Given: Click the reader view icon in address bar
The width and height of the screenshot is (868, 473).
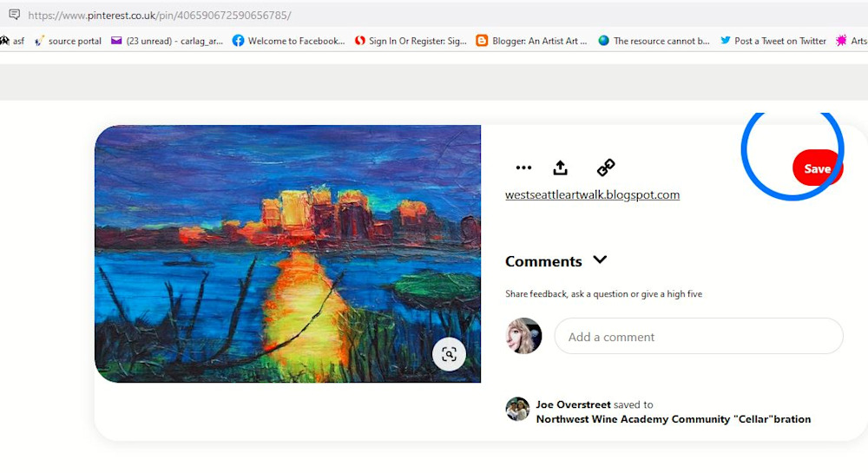Looking at the screenshot, I should point(15,15).
